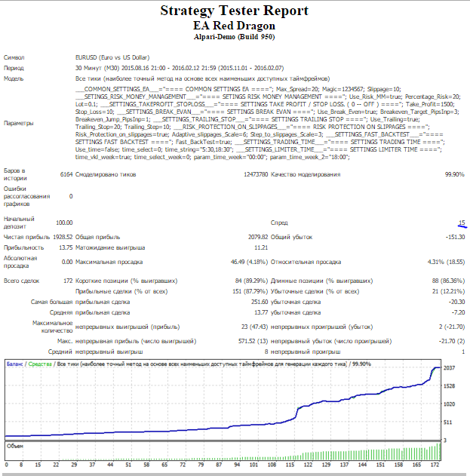Click "Смоделировано тиков" label
Screen dimensions: 470x476
(x=106, y=174)
